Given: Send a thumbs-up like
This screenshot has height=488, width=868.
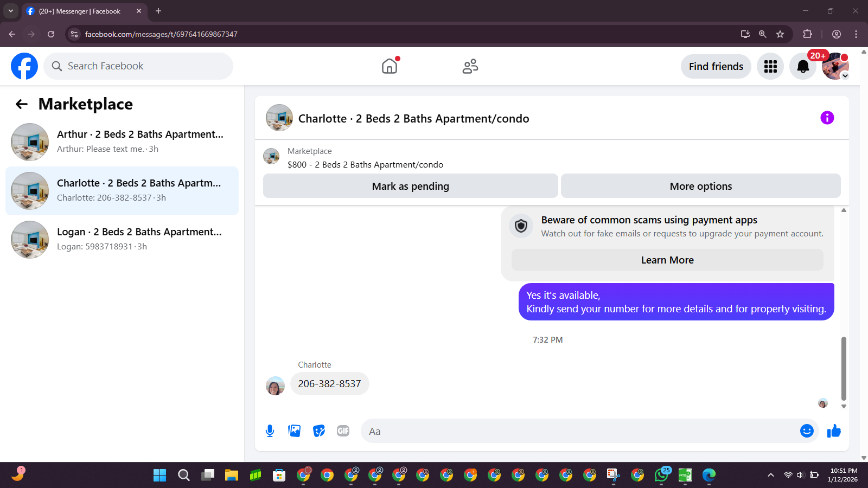Looking at the screenshot, I should point(834,431).
